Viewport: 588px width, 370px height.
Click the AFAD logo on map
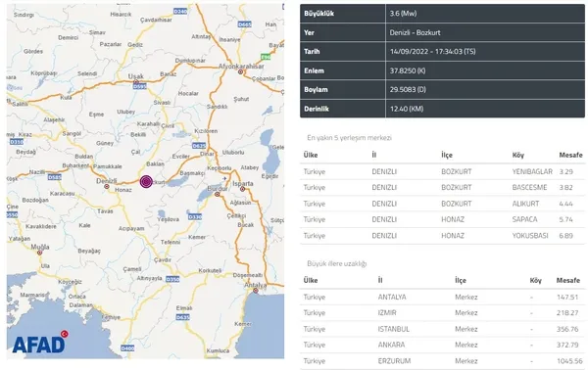pos(40,342)
